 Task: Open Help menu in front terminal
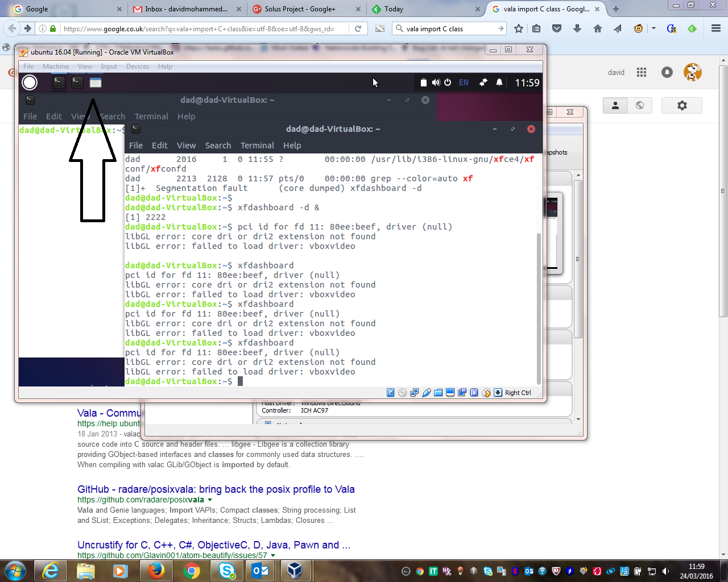[292, 145]
